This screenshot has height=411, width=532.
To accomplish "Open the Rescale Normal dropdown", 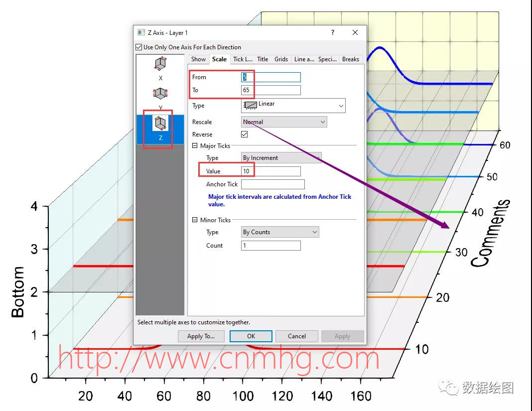I will click(x=284, y=122).
